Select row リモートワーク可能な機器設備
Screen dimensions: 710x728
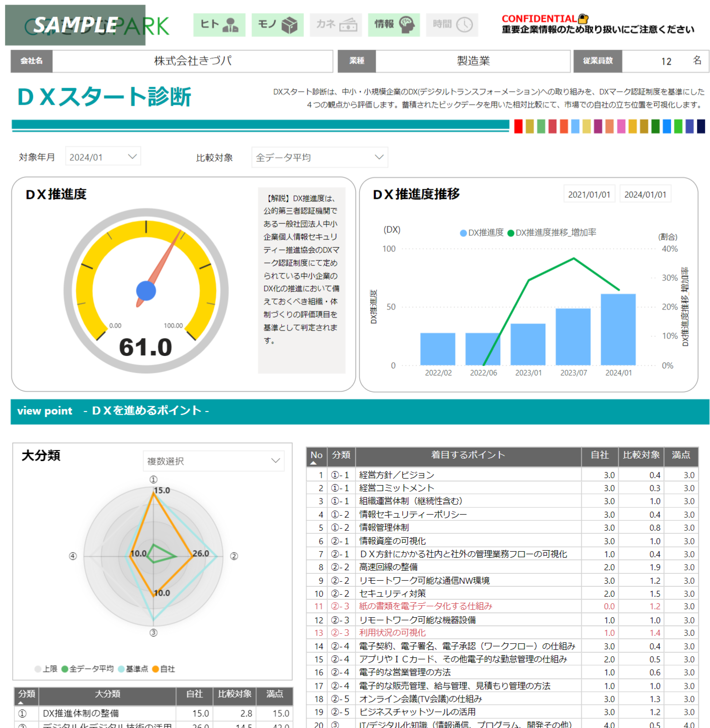point(502,620)
